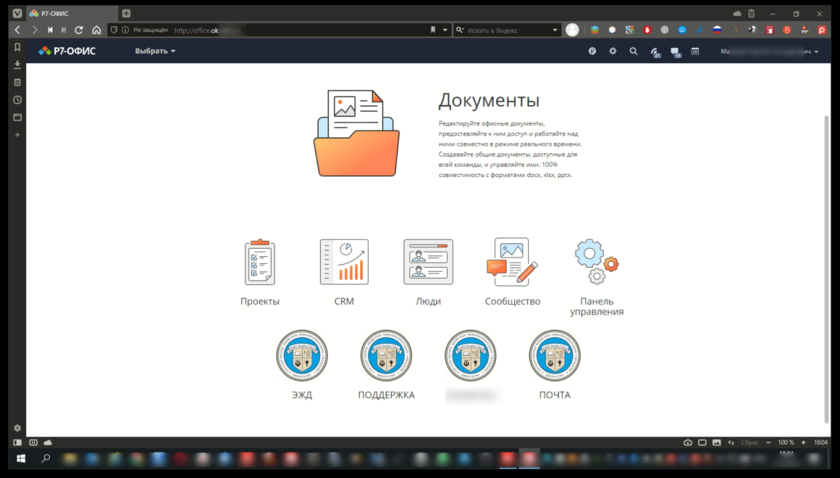The width and height of the screenshot is (840, 478).
Task: Open the Проекты module
Action: tap(260, 263)
